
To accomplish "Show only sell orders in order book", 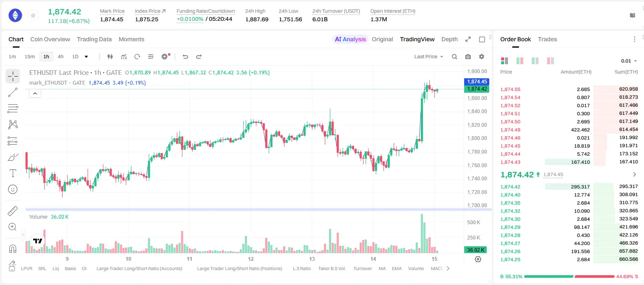I will 550,61.
